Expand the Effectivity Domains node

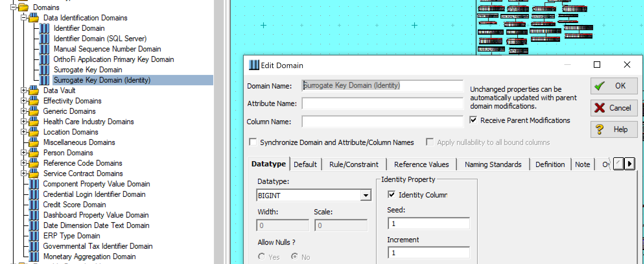(x=24, y=101)
